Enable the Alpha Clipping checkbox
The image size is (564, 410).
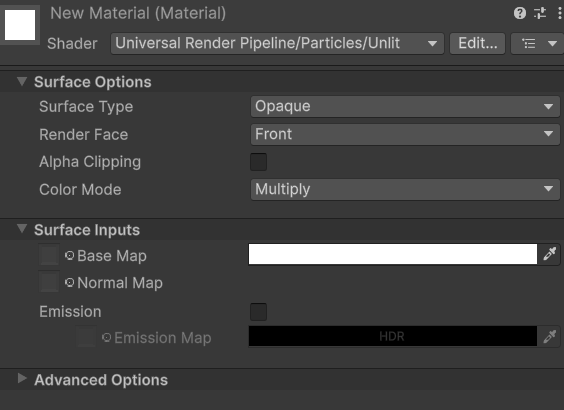tap(259, 162)
